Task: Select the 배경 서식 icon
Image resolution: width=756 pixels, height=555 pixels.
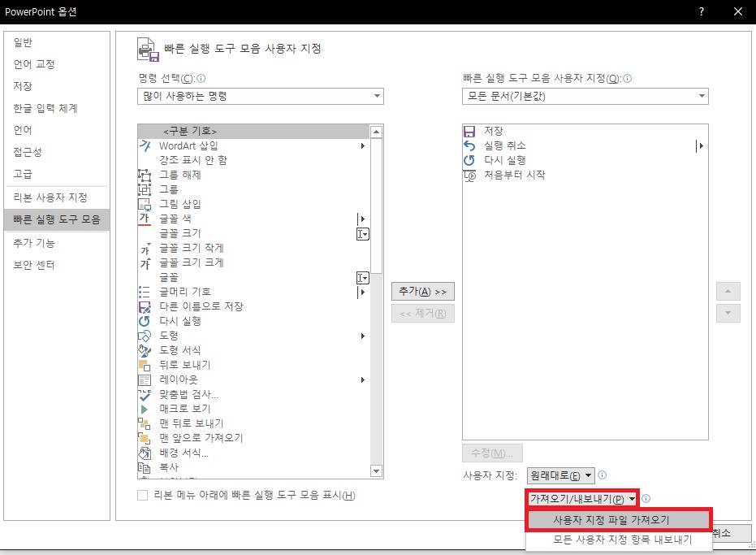Action: [145, 453]
